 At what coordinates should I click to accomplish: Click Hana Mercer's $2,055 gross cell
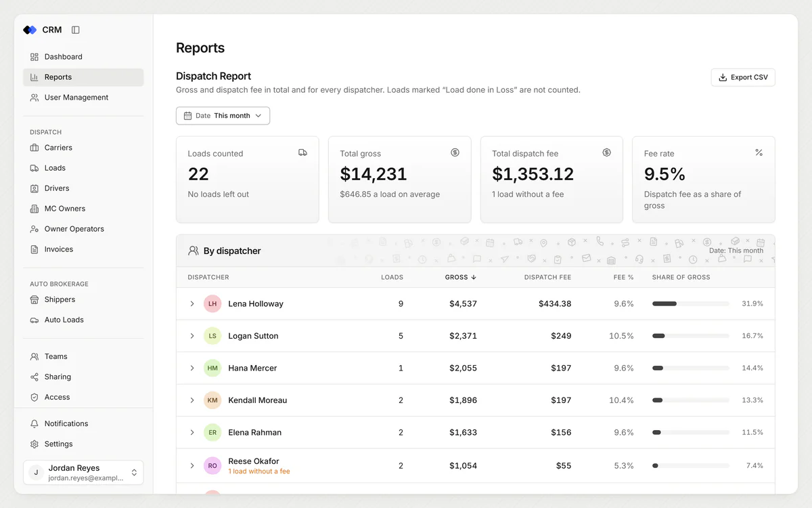463,368
